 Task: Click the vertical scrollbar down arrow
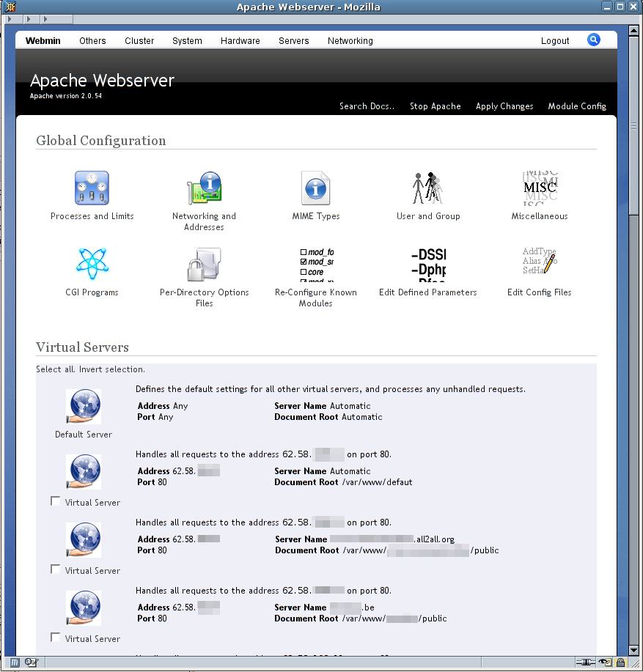[634, 649]
